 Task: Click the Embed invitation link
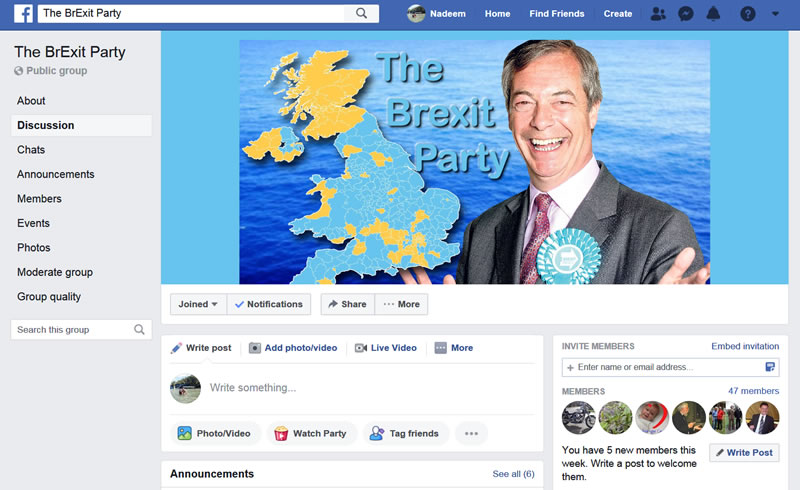pyautogui.click(x=745, y=346)
